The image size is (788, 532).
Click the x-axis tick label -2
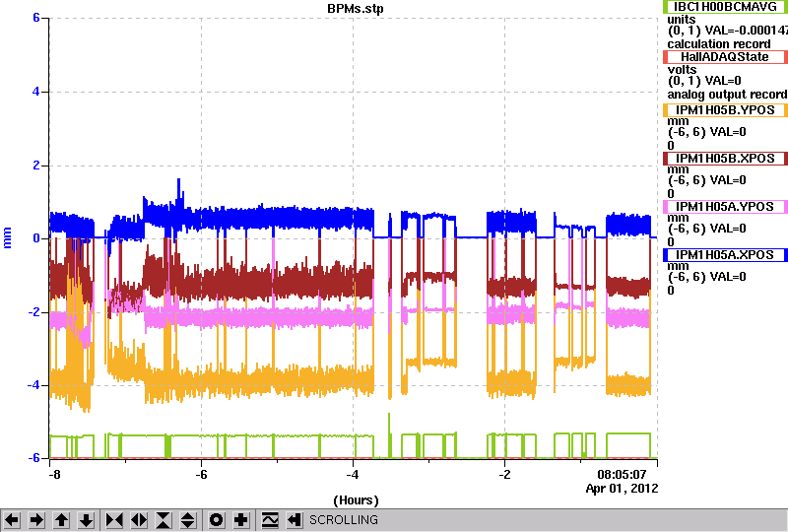[504, 475]
